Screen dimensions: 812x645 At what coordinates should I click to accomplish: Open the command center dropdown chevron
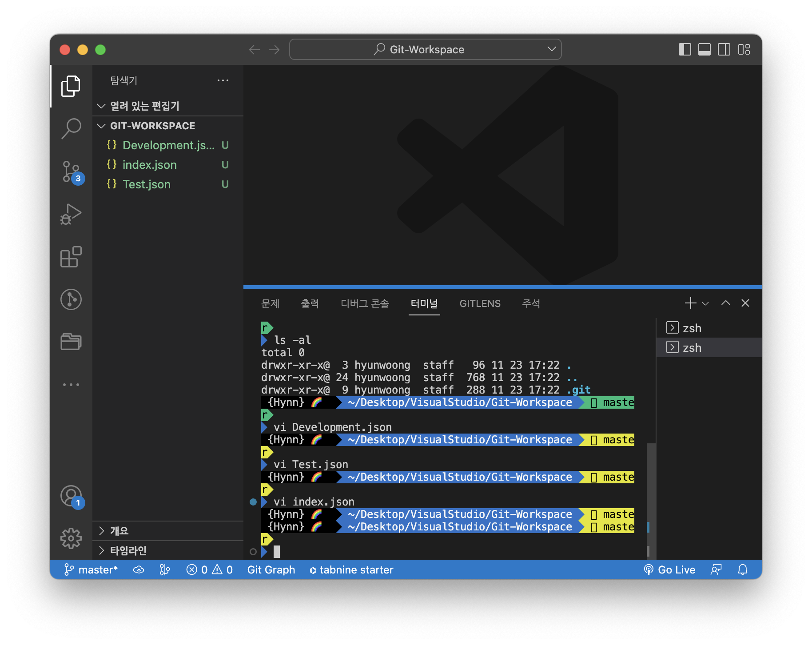(x=552, y=49)
